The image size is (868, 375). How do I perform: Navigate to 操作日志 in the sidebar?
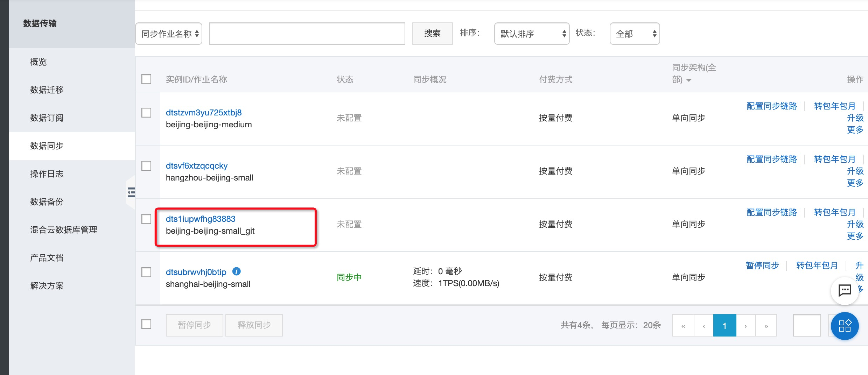click(x=47, y=174)
